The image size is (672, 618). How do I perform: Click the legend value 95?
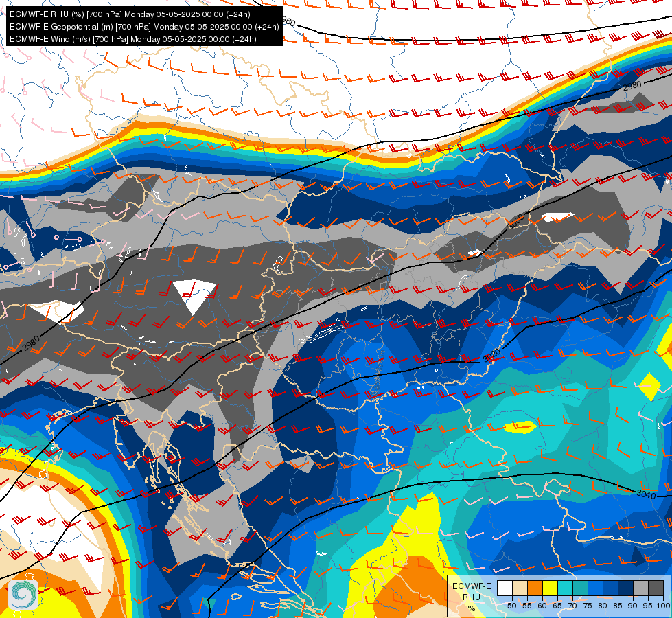tap(647, 606)
